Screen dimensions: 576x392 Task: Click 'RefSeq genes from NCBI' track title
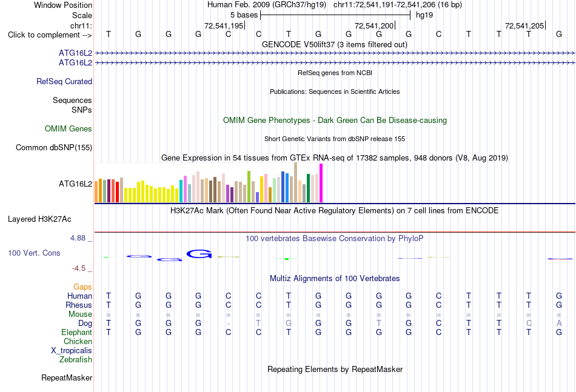[335, 73]
